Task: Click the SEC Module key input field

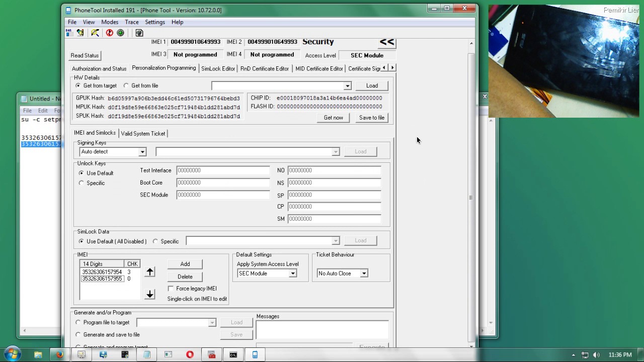Action: click(x=223, y=195)
